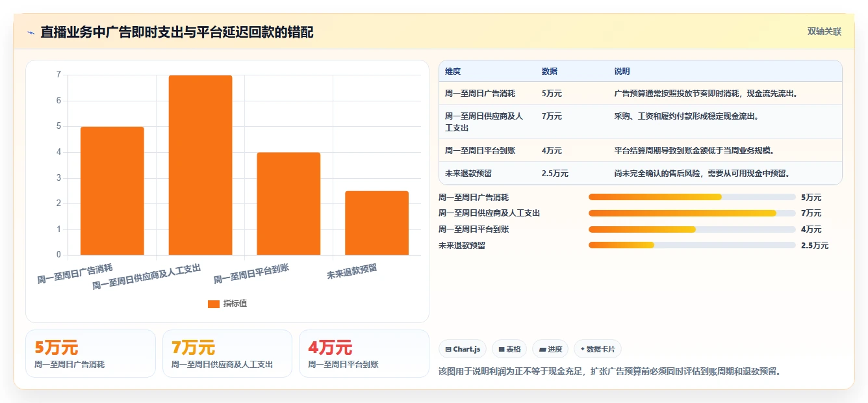This screenshot has width=868, height=403.
Task: Select the 表格 tag chip
Action: click(x=509, y=349)
